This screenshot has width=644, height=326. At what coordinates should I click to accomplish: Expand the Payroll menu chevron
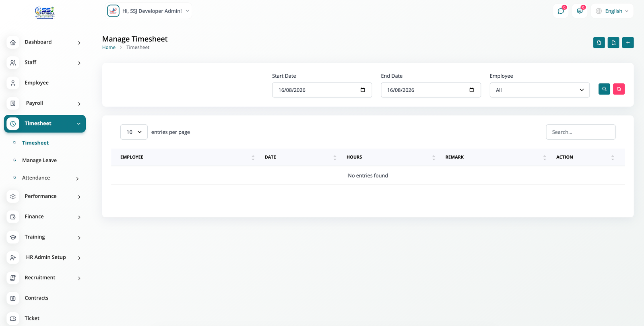tap(79, 104)
